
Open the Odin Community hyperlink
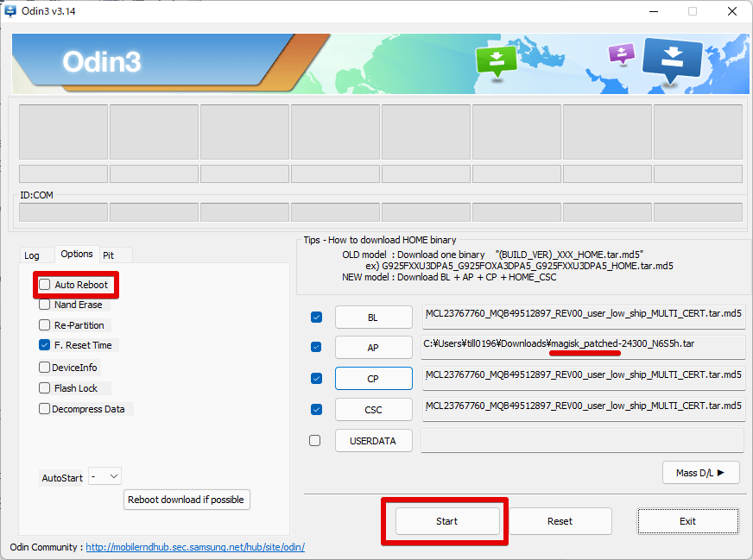click(x=194, y=547)
